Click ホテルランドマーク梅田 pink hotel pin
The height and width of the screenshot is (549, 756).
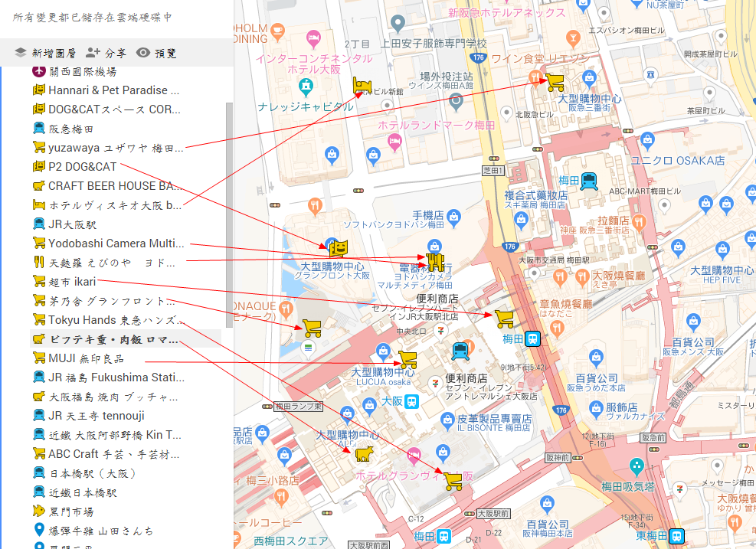click(394, 142)
